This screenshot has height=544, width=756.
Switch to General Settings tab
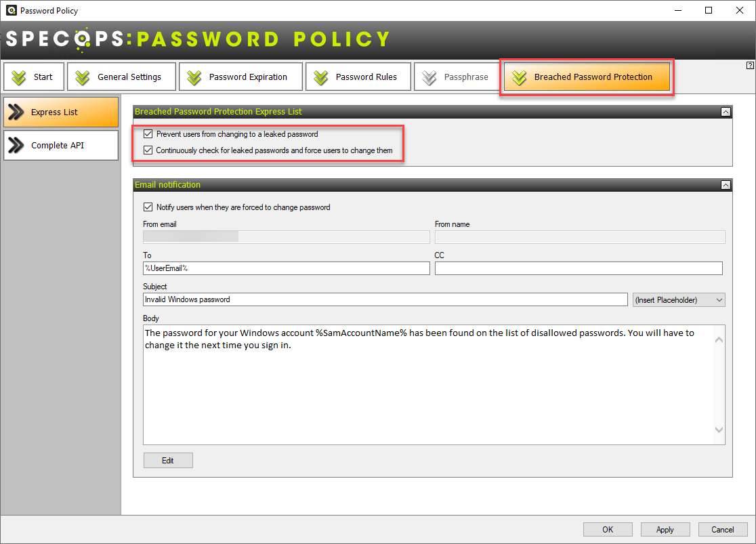click(x=121, y=77)
